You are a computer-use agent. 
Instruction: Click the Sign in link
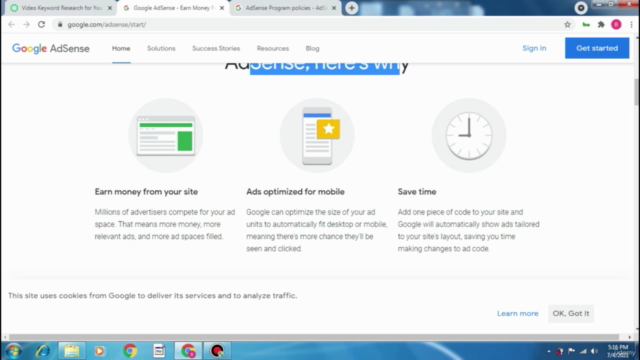tap(534, 48)
